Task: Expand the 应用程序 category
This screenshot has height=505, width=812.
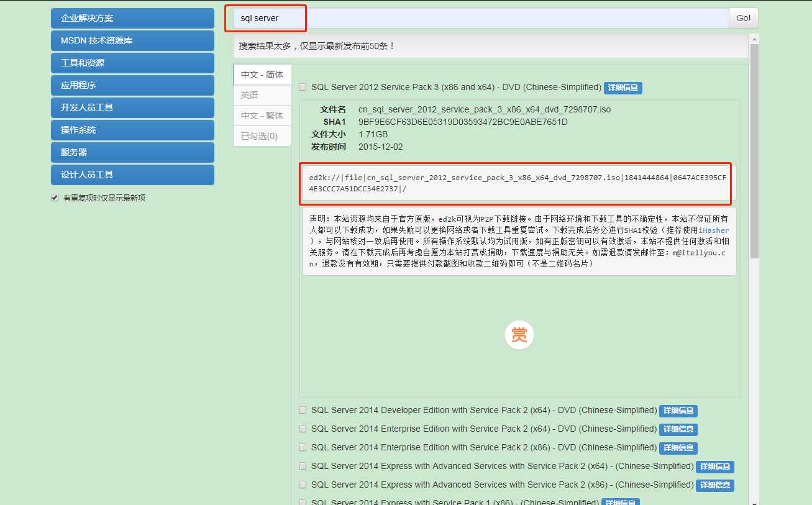Action: (132, 85)
